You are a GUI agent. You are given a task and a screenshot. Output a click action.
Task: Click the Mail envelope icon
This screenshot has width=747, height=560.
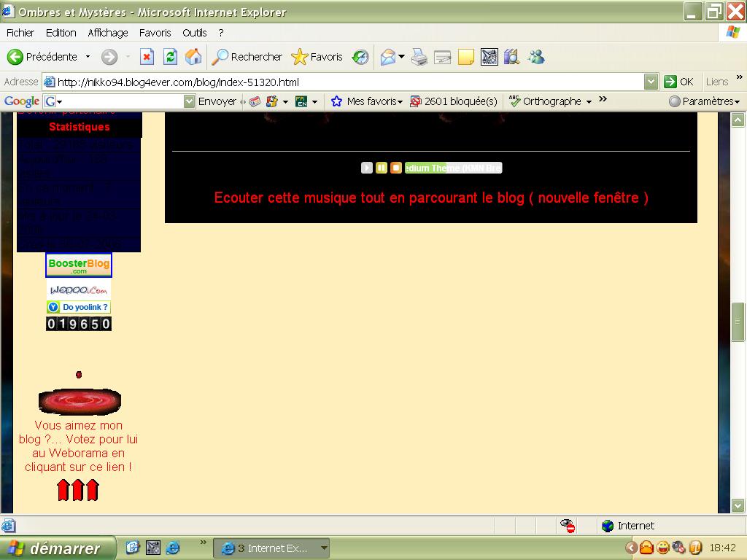(388, 57)
